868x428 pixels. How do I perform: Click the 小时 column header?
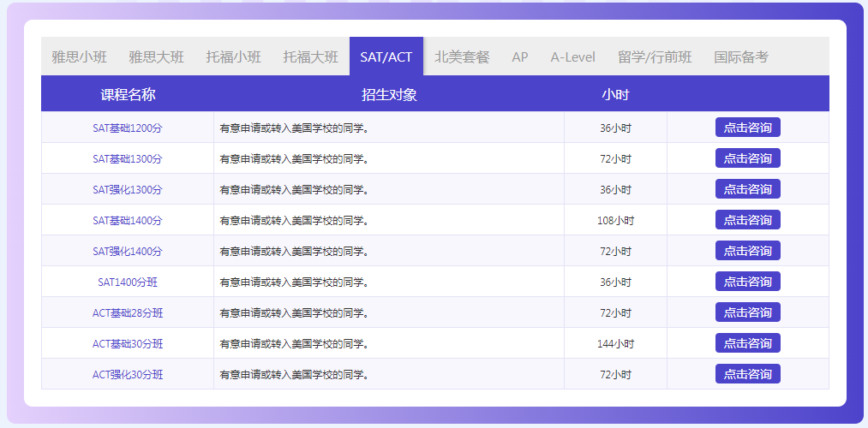(x=615, y=94)
